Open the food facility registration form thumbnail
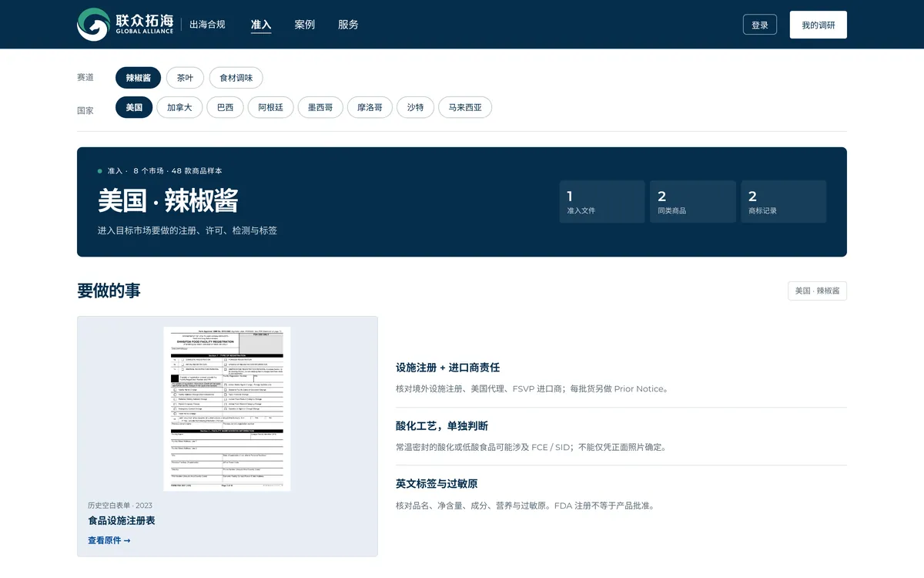924x578 pixels. point(227,408)
